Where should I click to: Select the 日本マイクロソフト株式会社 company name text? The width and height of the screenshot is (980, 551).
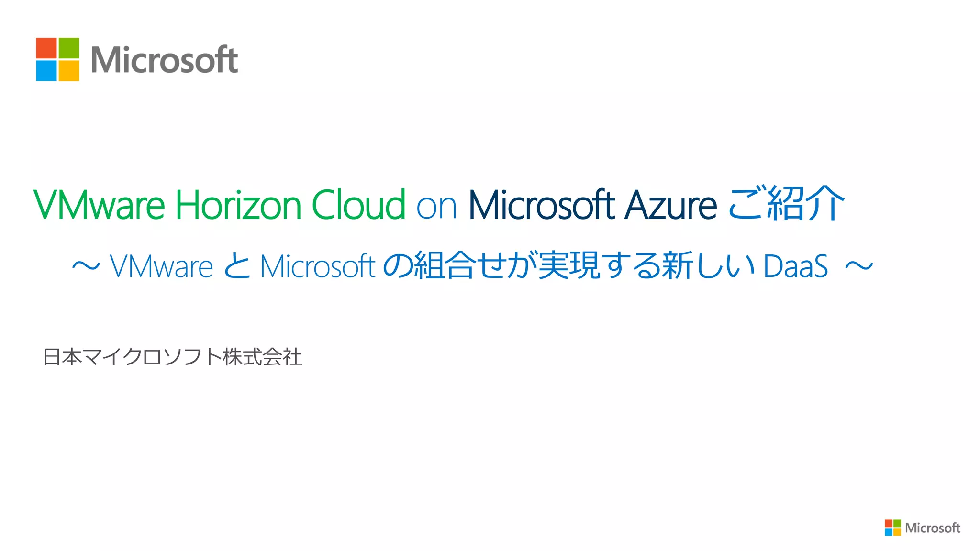173,357
